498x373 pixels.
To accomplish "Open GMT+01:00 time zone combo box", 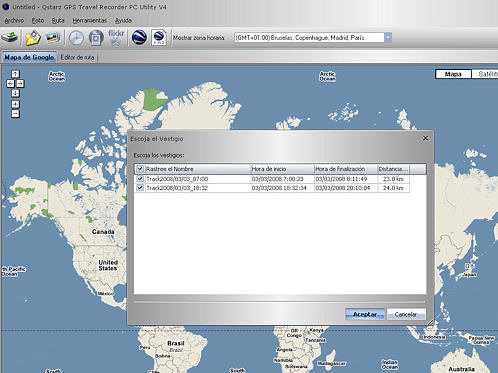I will (313, 37).
